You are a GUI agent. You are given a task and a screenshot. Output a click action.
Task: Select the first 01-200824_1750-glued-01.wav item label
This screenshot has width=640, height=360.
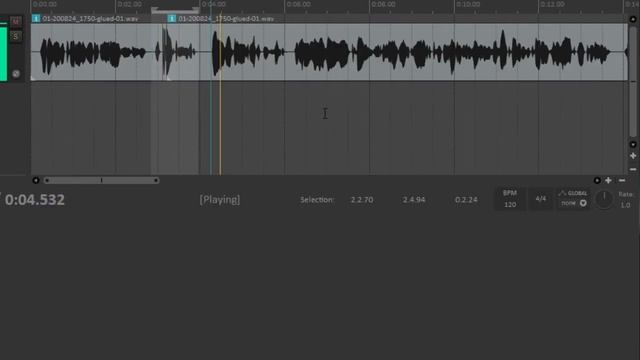[x=90, y=19]
